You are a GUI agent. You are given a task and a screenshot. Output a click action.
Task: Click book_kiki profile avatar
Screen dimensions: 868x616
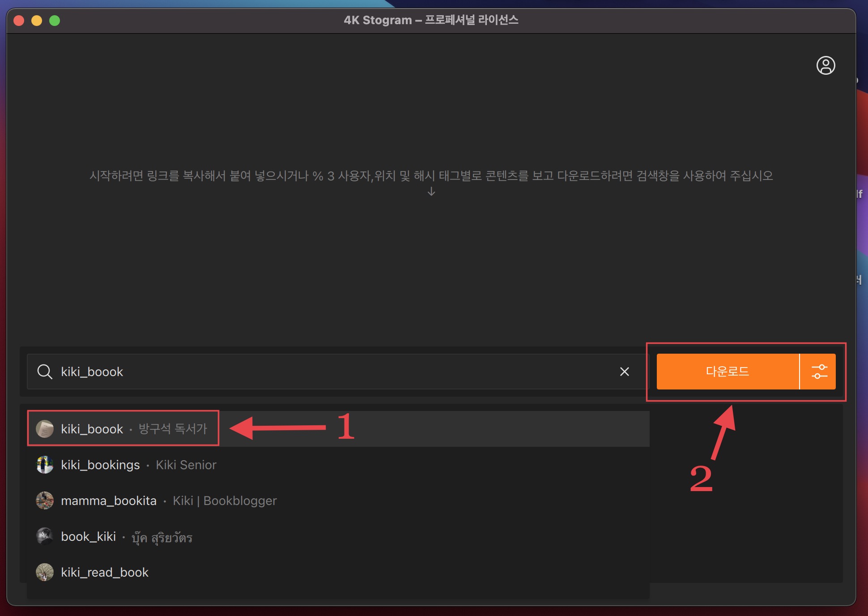pos(45,536)
